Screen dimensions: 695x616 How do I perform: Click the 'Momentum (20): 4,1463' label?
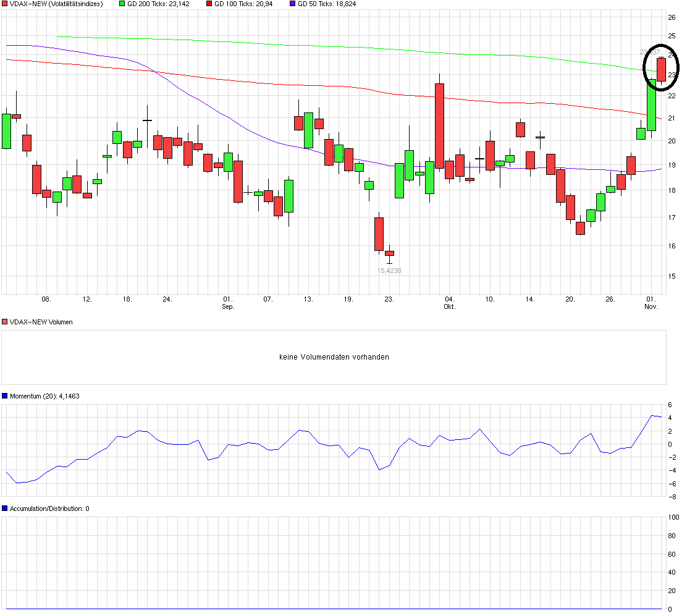44,396
